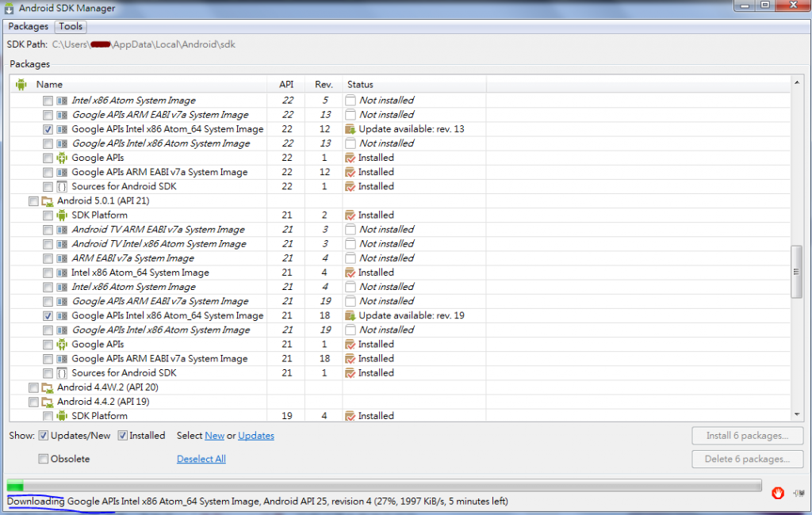Click the package list scrollbar thumb
Image resolution: width=812 pixels, height=515 pixels.
point(796,272)
